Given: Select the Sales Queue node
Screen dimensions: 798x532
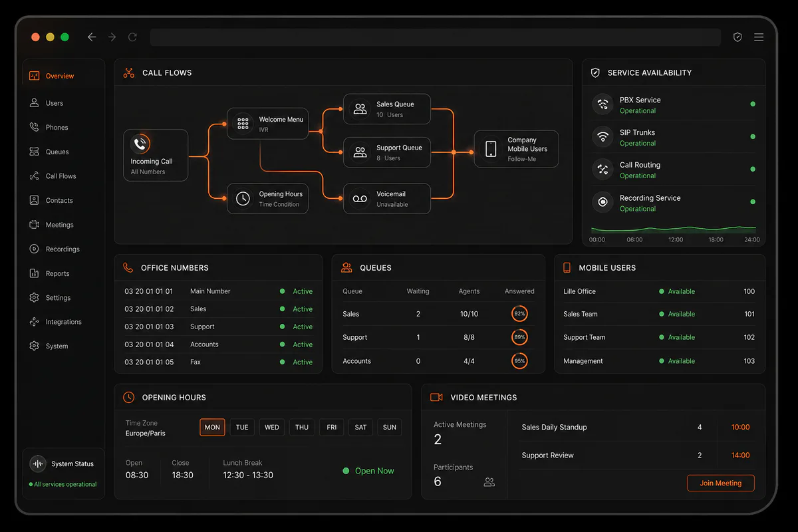Looking at the screenshot, I should [x=387, y=109].
